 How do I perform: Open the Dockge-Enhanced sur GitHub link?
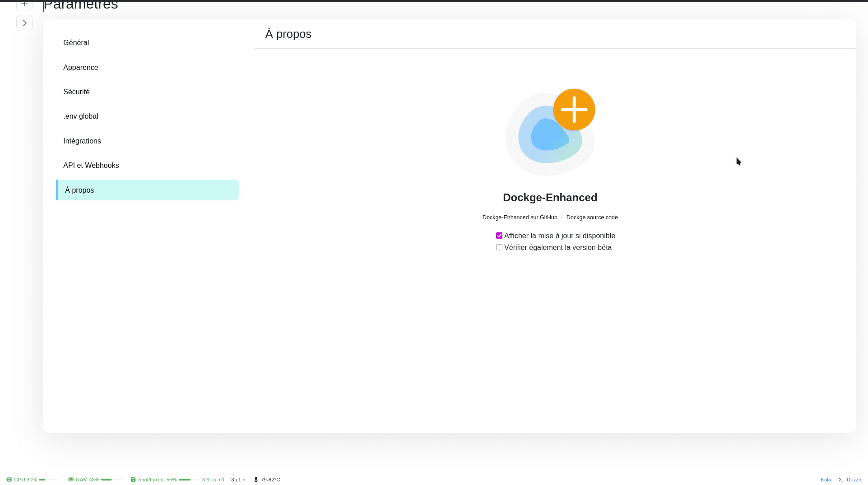[x=520, y=217]
